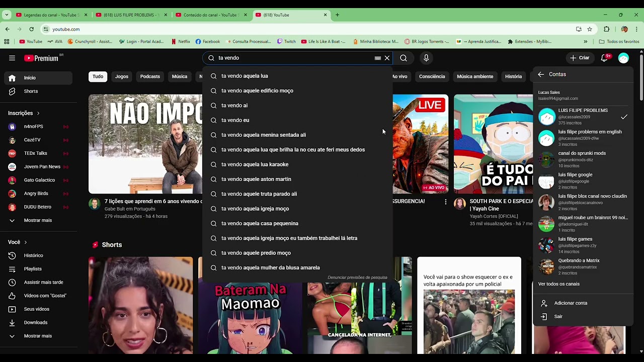Image resolution: width=644 pixels, height=362 pixels.
Task: Switch to luis filipe google account
Action: [x=583, y=181]
